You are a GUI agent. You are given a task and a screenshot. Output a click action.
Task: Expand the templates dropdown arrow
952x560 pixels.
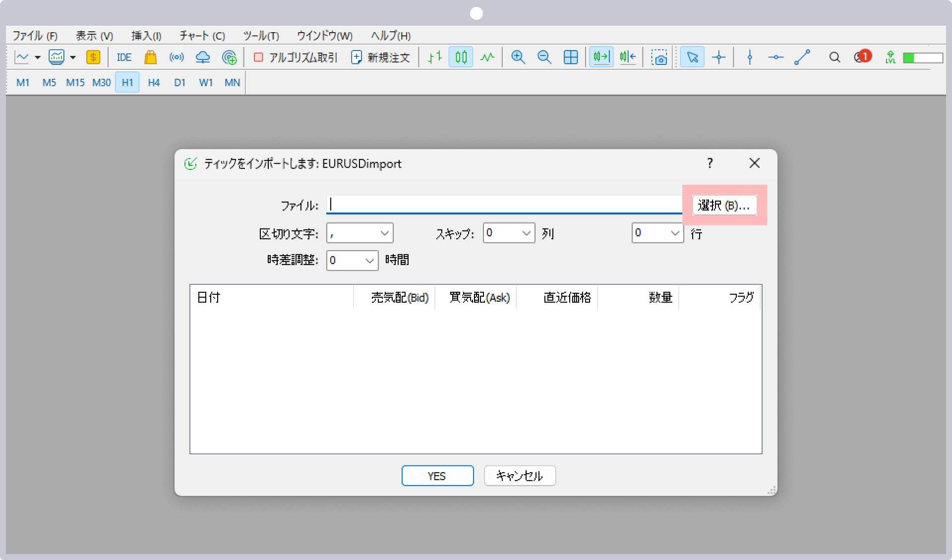click(x=73, y=57)
